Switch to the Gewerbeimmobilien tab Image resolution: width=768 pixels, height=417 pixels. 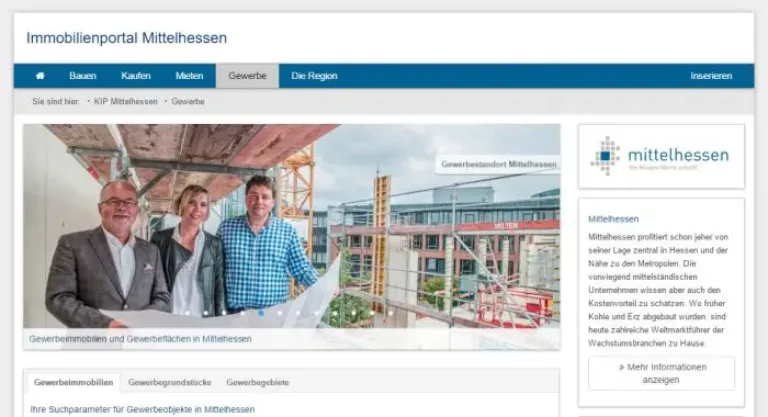point(73,382)
